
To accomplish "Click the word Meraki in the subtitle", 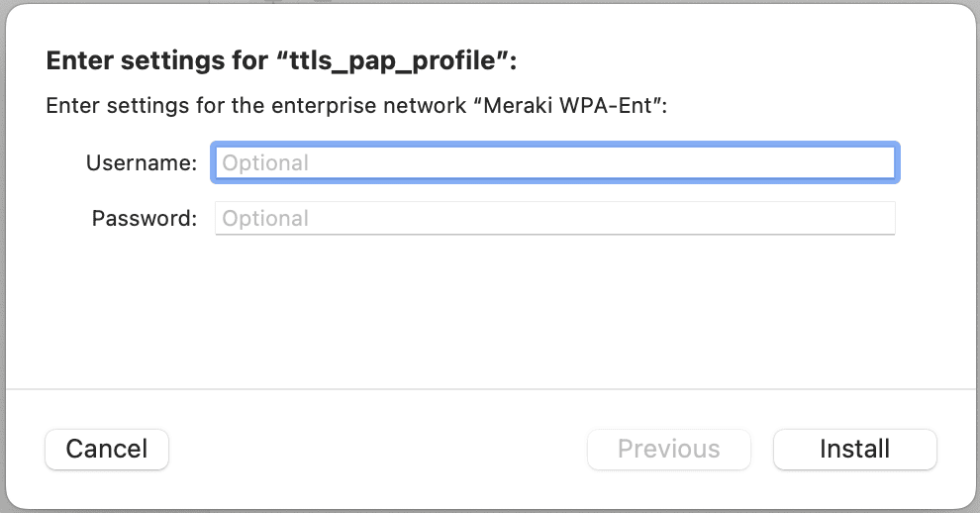I will click(x=518, y=106).
